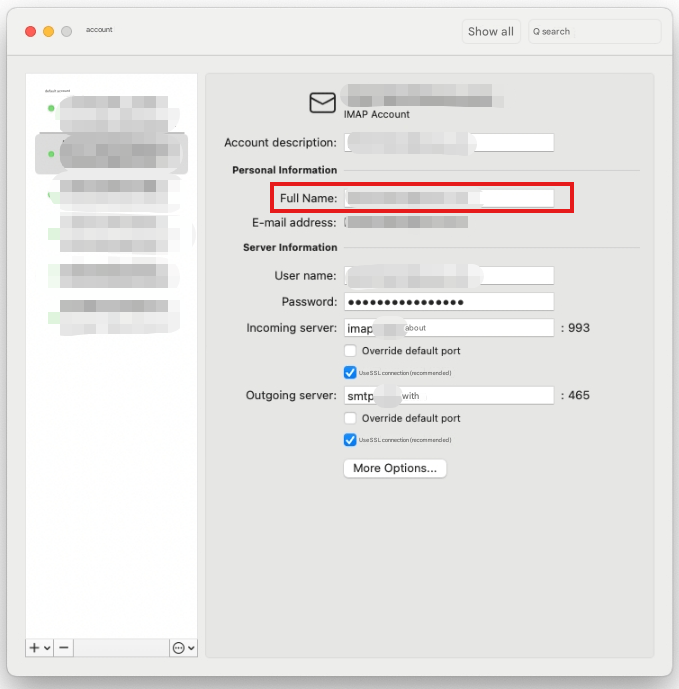This screenshot has height=689, width=679.
Task: Click the Server Information heading
Action: pyautogui.click(x=290, y=247)
